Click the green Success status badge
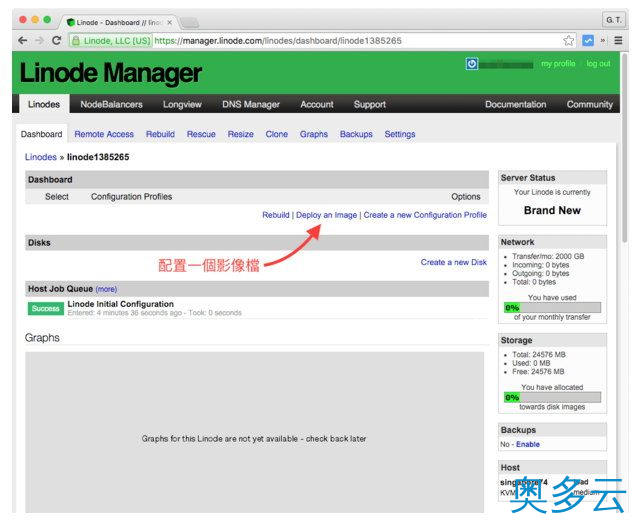 click(46, 309)
